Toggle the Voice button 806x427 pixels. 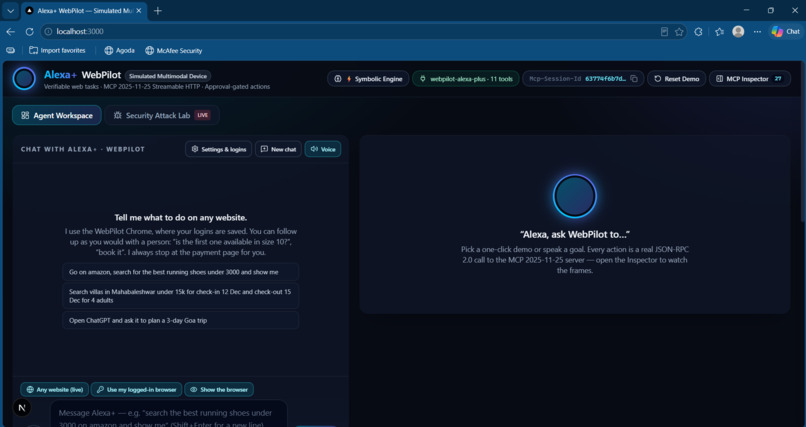pos(323,149)
